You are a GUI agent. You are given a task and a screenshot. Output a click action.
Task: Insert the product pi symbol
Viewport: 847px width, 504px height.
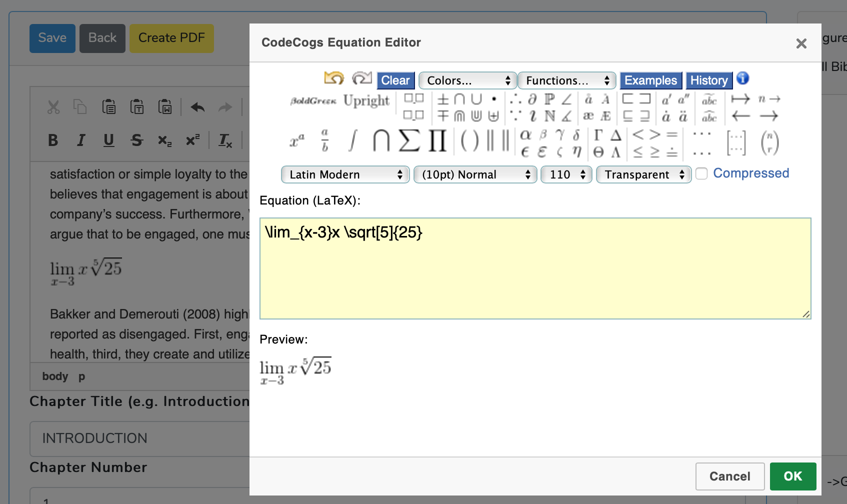tap(437, 140)
